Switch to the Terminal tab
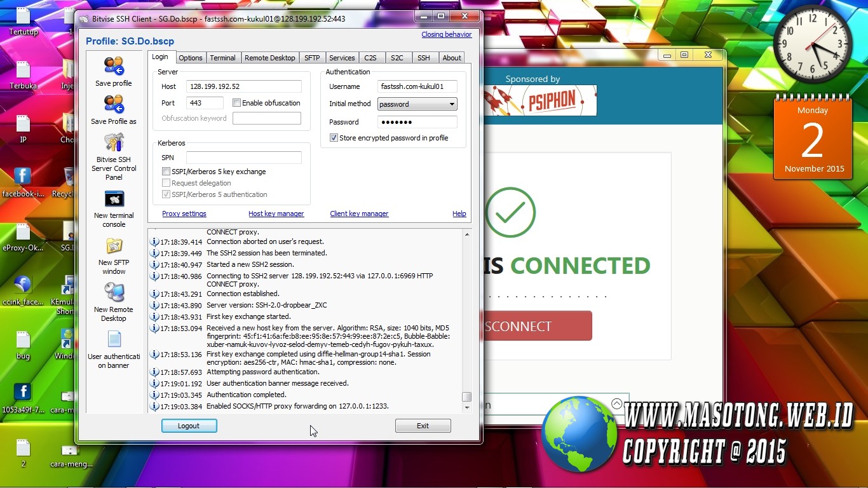 pos(222,58)
